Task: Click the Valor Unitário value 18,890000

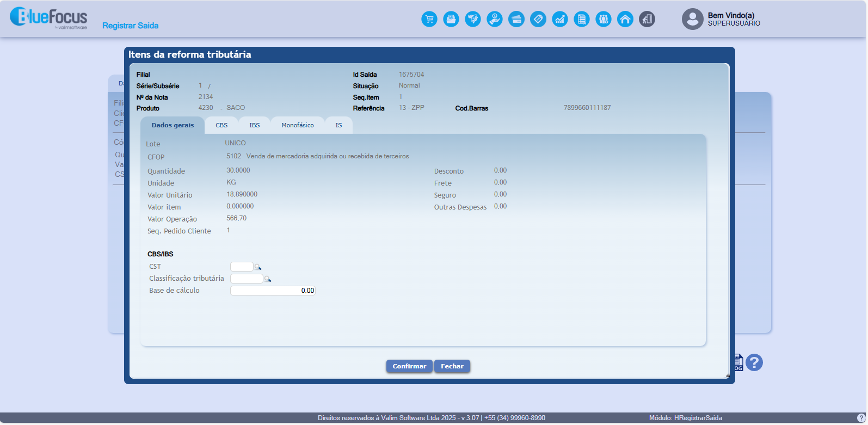Action: point(242,194)
